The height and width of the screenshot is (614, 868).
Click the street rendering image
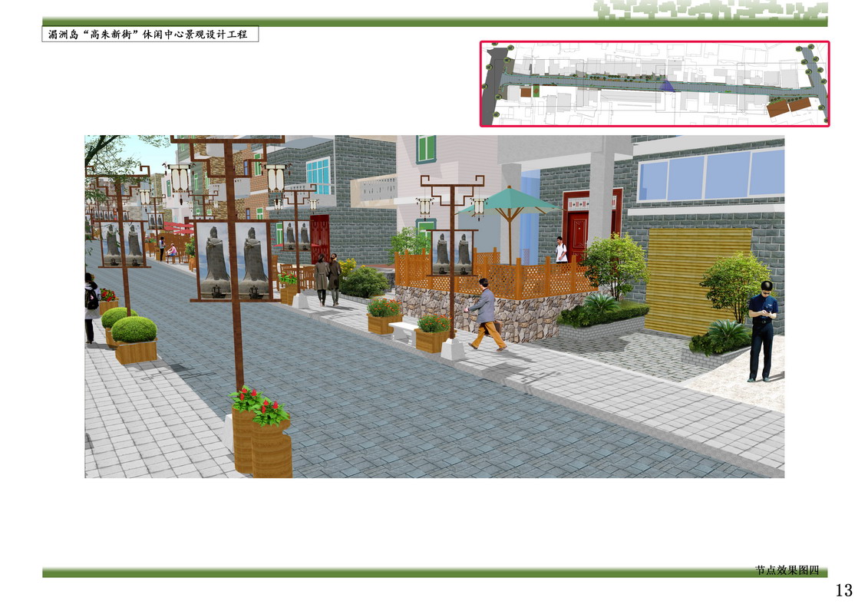434,306
